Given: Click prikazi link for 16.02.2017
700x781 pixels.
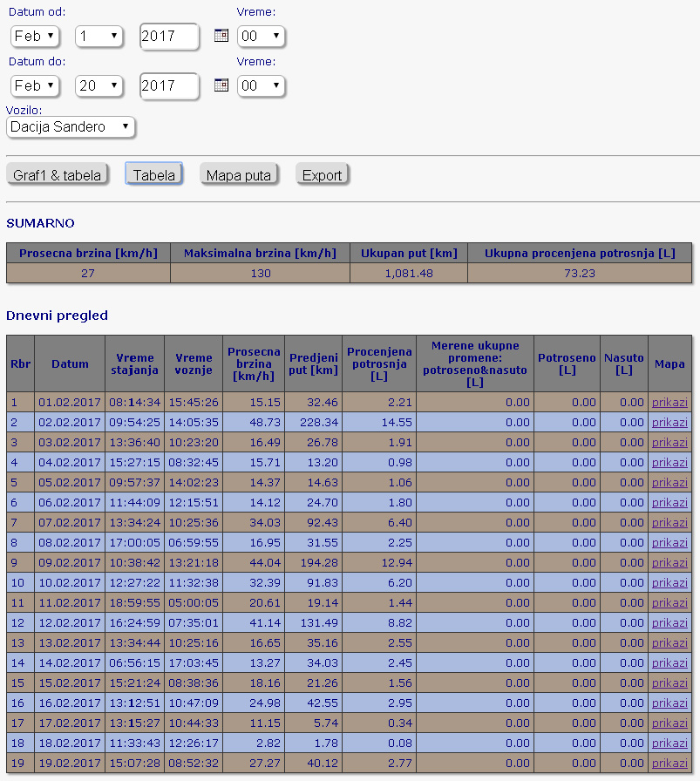Looking at the screenshot, I should (x=669, y=703).
